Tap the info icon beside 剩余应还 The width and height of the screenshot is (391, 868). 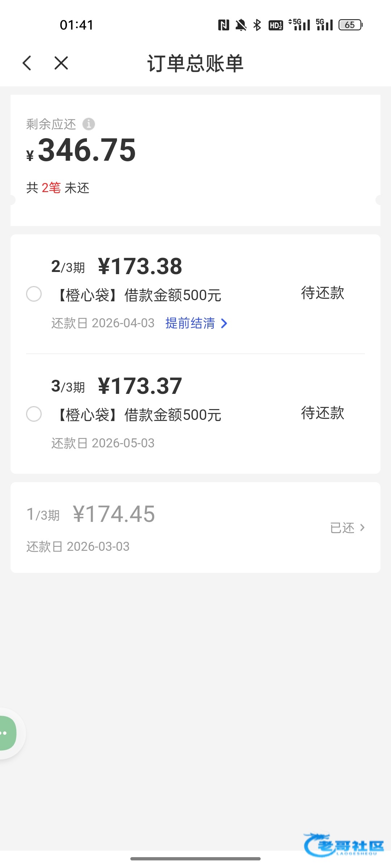tap(89, 124)
